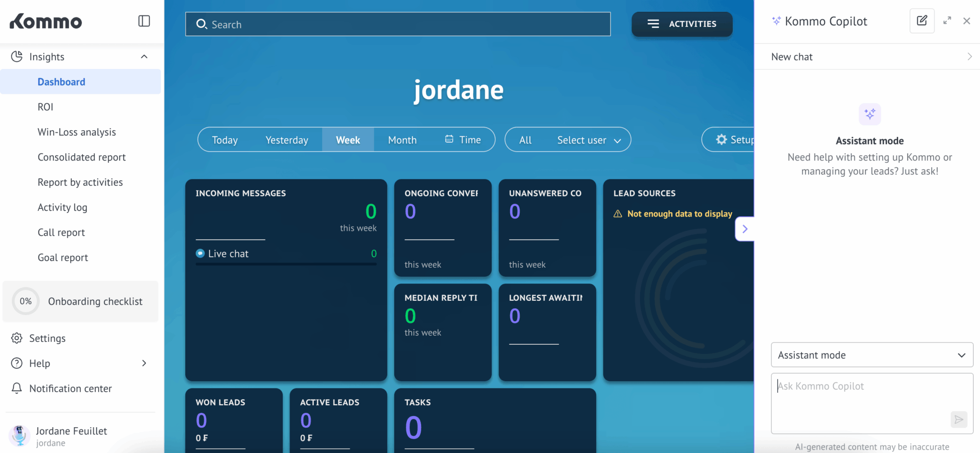980x453 pixels.
Task: Open Consolidated report
Action: click(81, 157)
